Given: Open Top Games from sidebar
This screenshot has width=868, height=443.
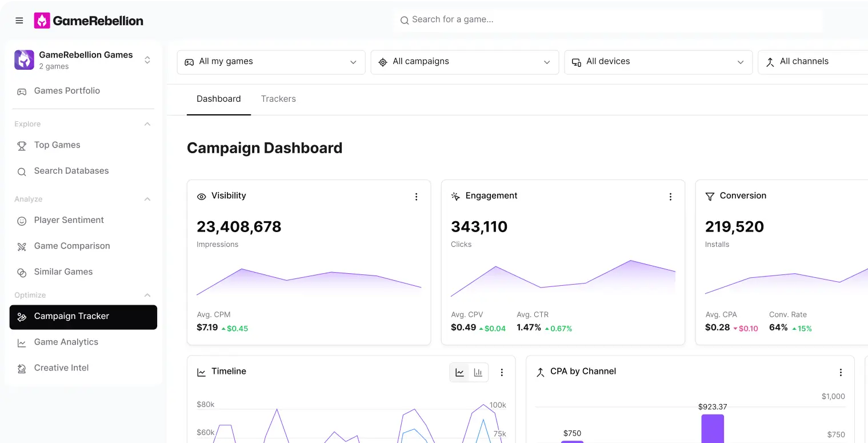Looking at the screenshot, I should click(57, 145).
